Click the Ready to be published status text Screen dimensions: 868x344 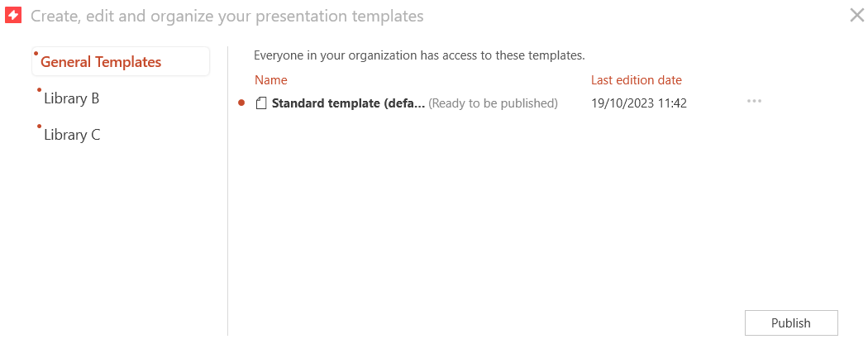(x=493, y=103)
